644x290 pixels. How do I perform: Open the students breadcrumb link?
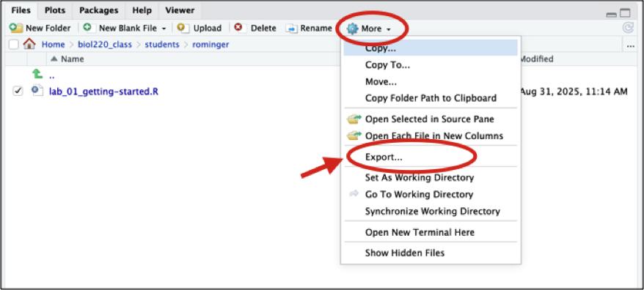pyautogui.click(x=162, y=44)
